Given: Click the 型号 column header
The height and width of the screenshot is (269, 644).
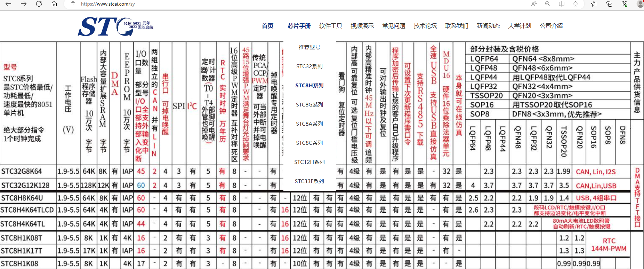Looking at the screenshot, I should 10,67.
